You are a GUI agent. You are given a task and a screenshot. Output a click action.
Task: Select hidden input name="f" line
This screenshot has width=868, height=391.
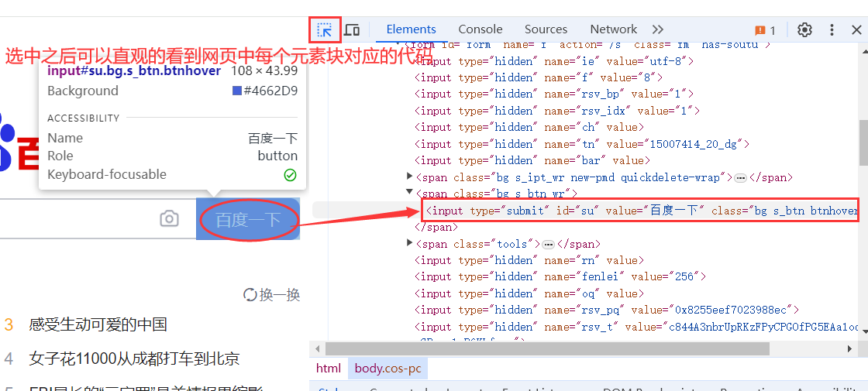(x=539, y=77)
